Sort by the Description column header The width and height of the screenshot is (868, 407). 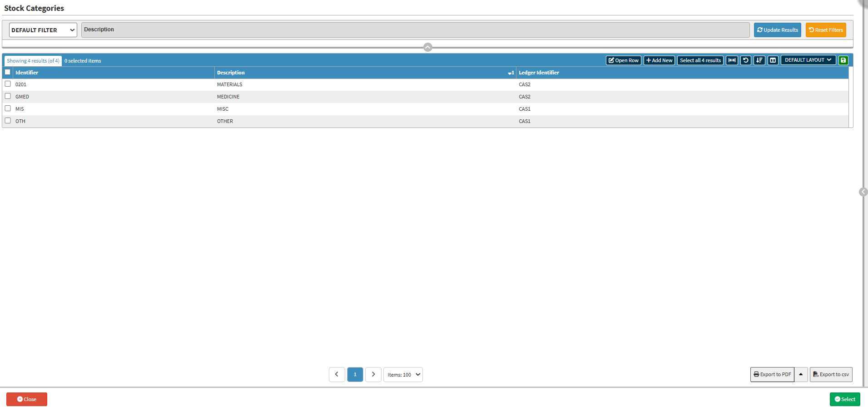coord(231,73)
